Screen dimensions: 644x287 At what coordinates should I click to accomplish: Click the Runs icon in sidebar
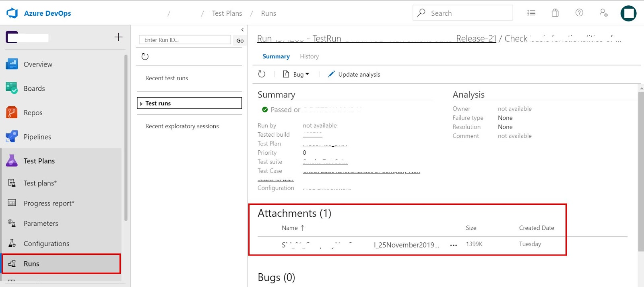[12, 264]
